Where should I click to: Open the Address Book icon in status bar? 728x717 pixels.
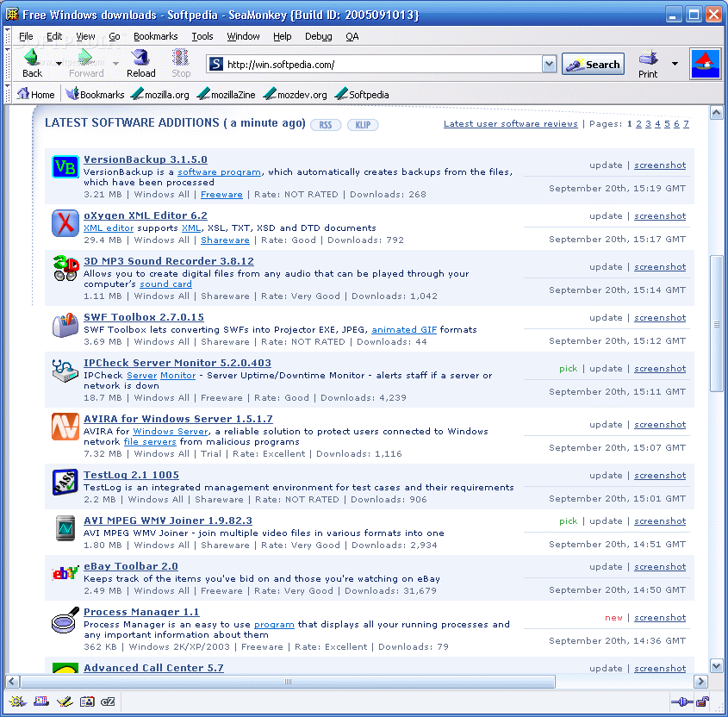[87, 701]
